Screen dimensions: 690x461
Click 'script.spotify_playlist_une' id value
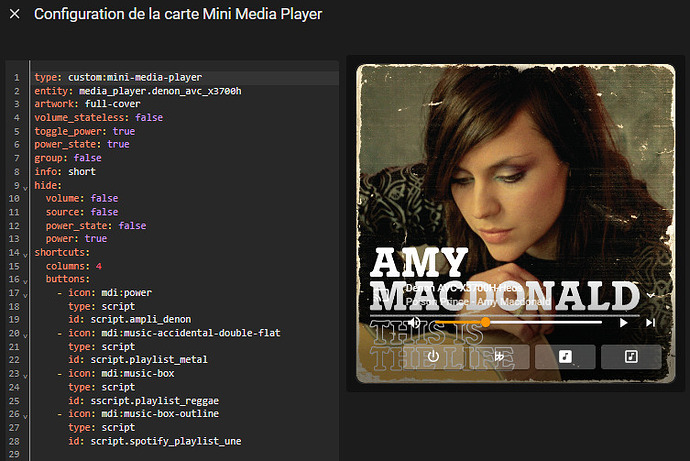pos(166,441)
